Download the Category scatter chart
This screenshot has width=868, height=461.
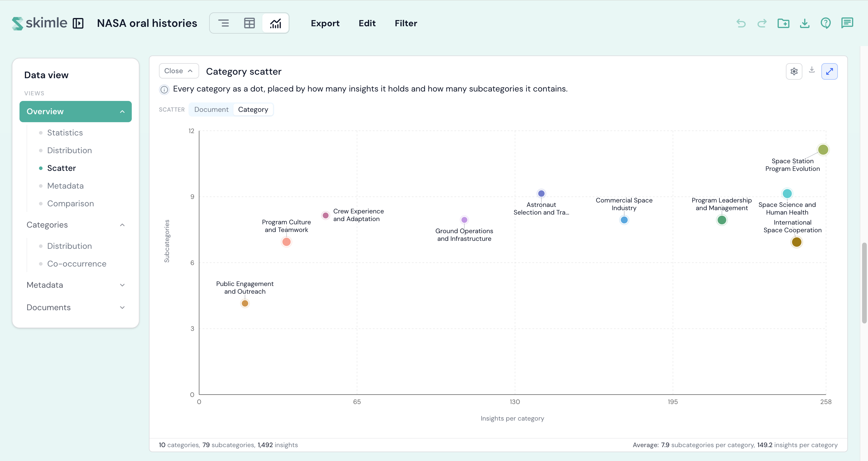[x=812, y=70]
